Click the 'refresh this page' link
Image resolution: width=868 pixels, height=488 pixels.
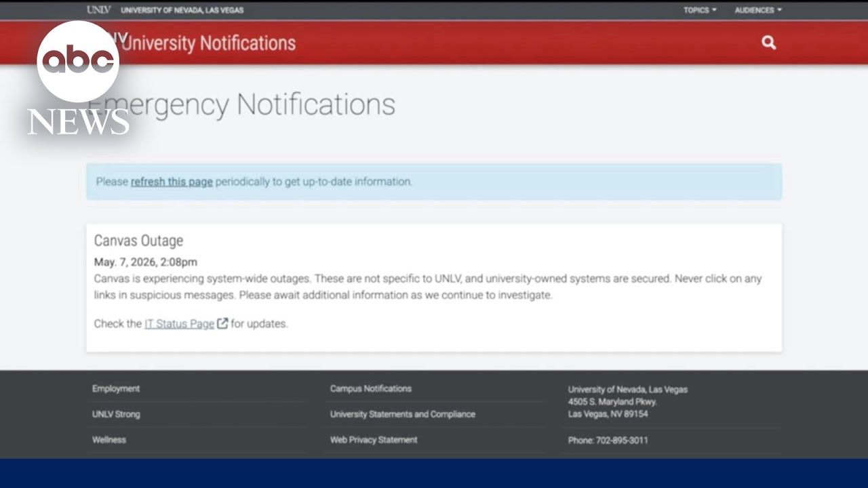172,182
